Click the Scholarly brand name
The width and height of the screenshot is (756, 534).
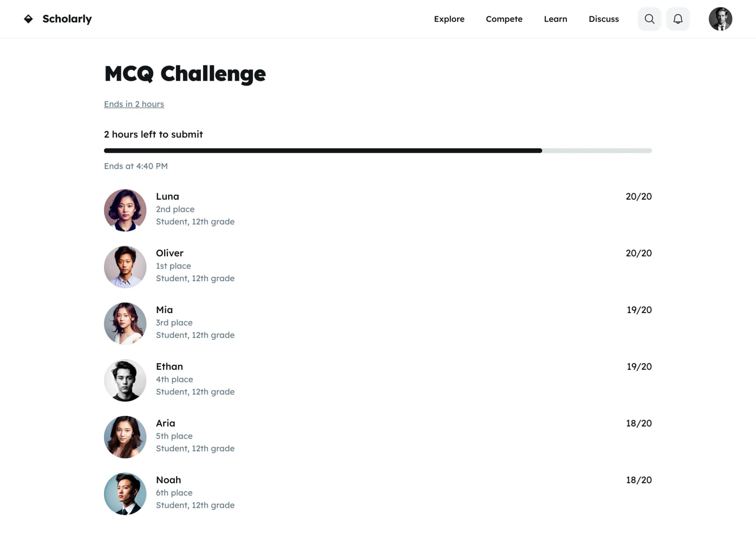(x=67, y=19)
